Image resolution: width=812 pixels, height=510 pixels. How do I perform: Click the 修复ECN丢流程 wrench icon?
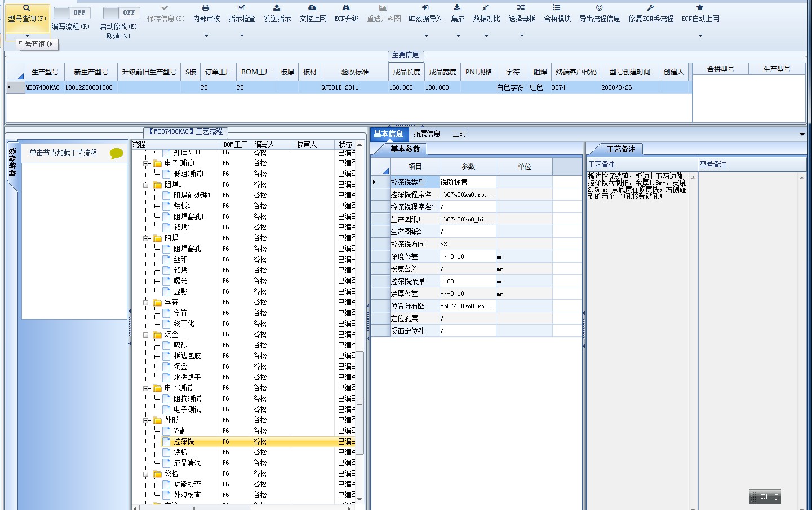[650, 8]
